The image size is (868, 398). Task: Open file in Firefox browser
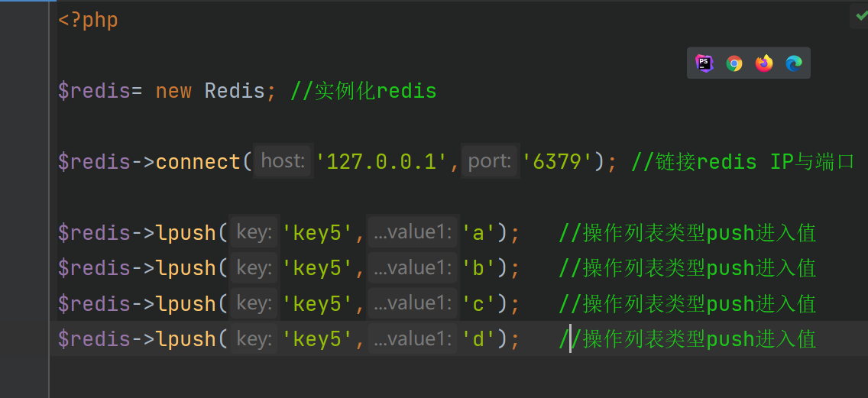pyautogui.click(x=764, y=63)
